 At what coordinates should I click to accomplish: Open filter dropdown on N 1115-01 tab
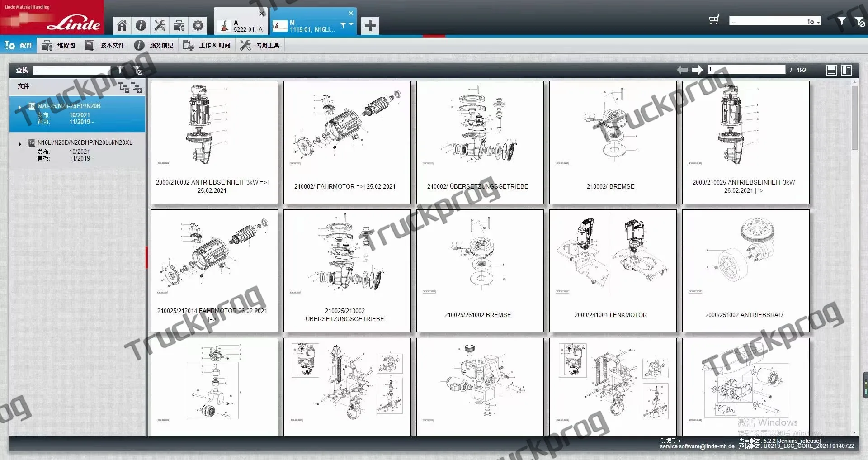point(346,25)
